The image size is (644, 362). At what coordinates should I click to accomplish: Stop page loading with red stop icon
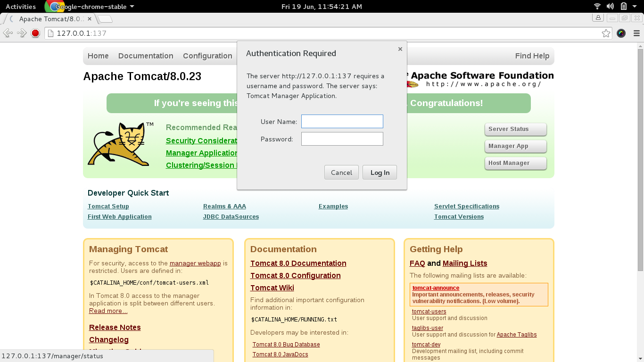35,33
